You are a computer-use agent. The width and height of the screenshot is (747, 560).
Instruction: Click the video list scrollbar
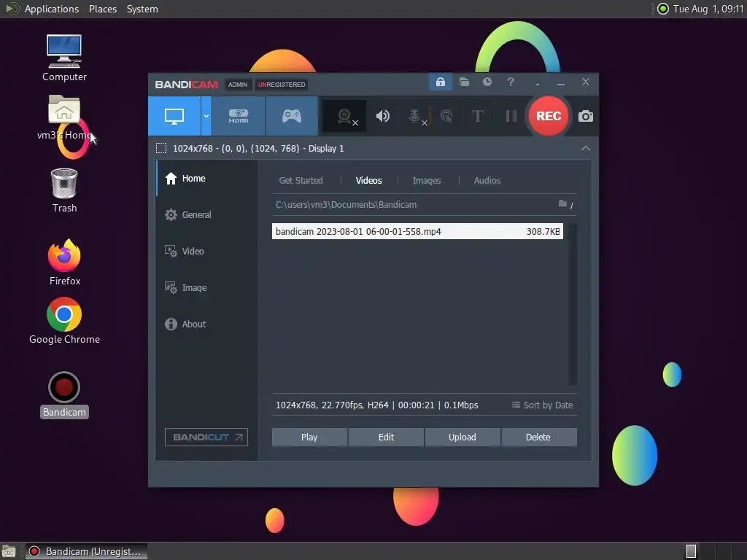pyautogui.click(x=573, y=305)
